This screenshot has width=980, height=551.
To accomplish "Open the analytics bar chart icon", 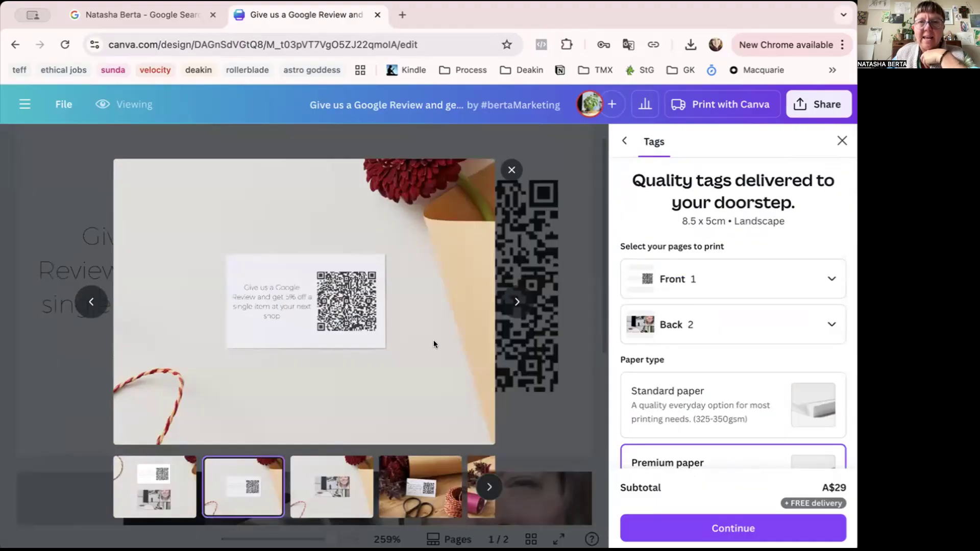I will click(x=645, y=104).
